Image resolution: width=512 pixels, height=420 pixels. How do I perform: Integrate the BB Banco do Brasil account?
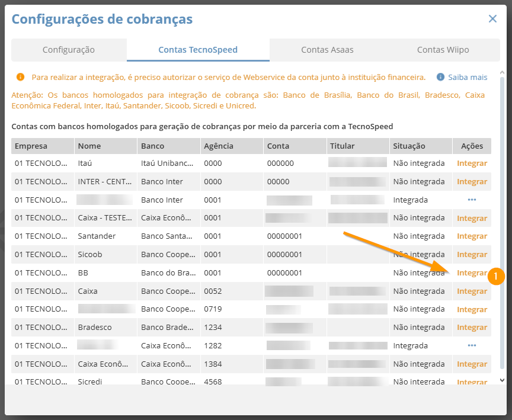(472, 272)
